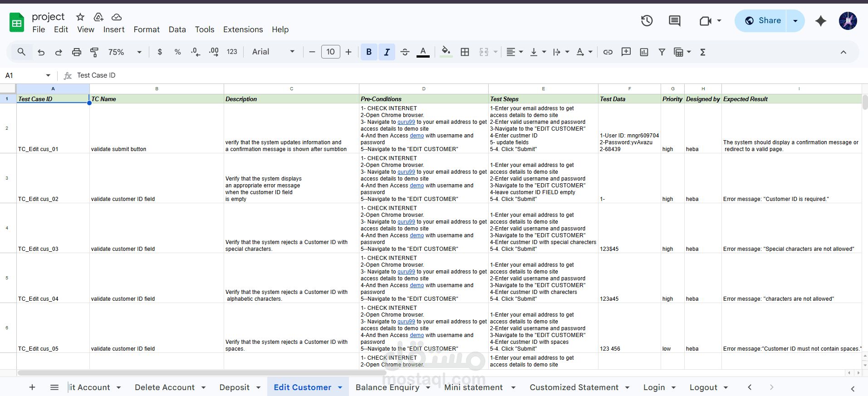868x396 pixels.
Task: Redo the last action
Action: click(x=59, y=52)
